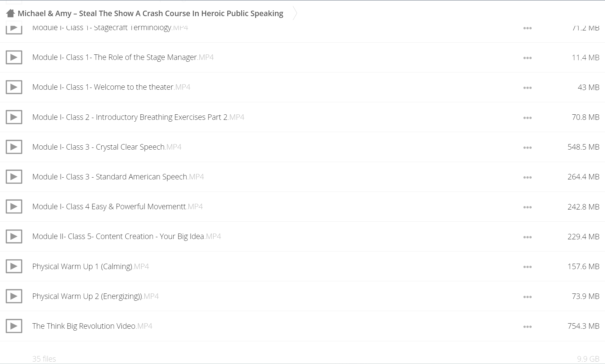Play The Role of the Stage Manager video icon
Image resolution: width=605 pixels, height=364 pixels.
tap(14, 57)
